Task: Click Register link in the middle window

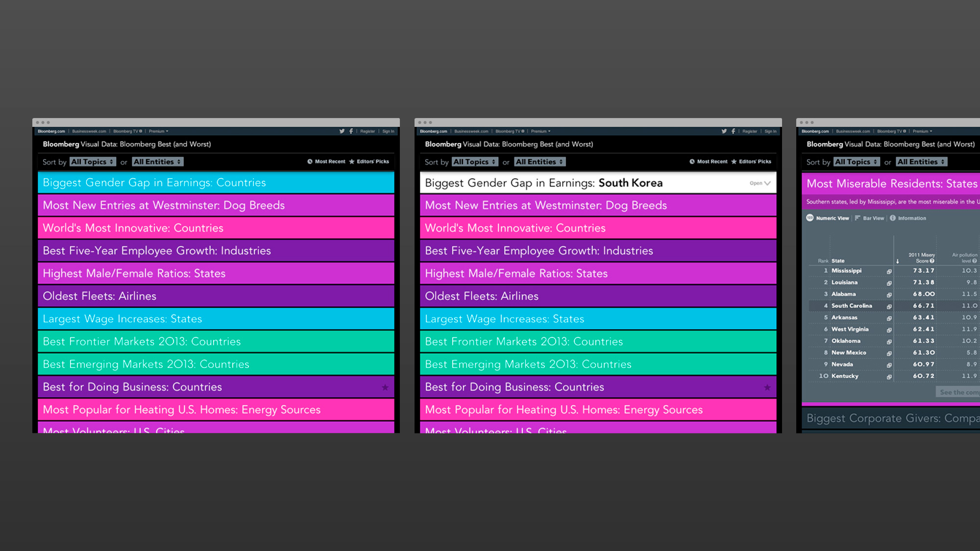Action: click(x=749, y=131)
